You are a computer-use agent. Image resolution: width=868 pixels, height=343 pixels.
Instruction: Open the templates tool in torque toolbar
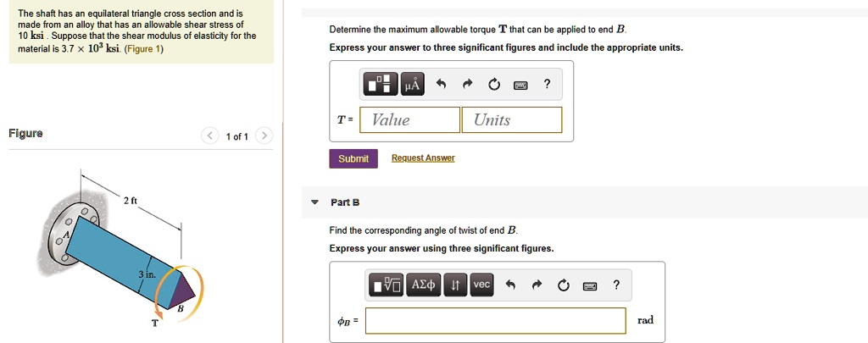(x=381, y=84)
